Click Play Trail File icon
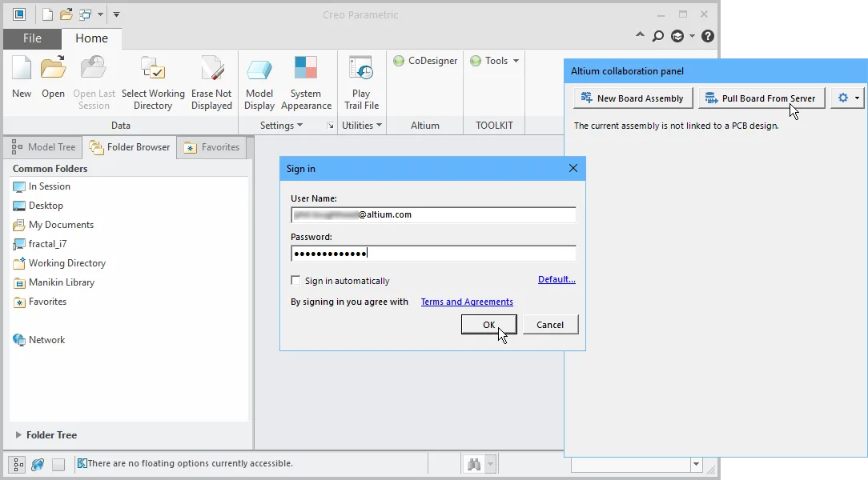 361,82
